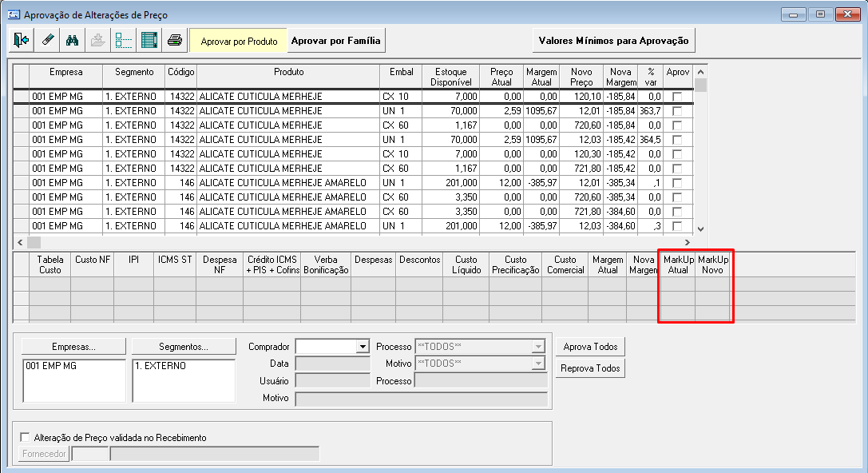The height and width of the screenshot is (473, 868).
Task: Click the Fornecedor button
Action: 44,454
